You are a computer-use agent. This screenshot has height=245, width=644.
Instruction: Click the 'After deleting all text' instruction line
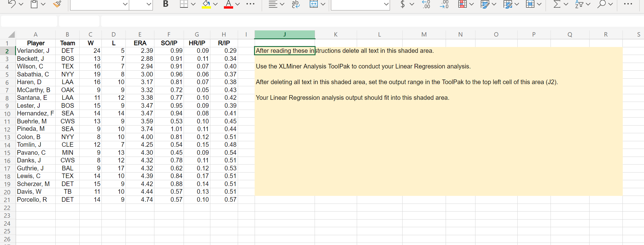(x=407, y=82)
